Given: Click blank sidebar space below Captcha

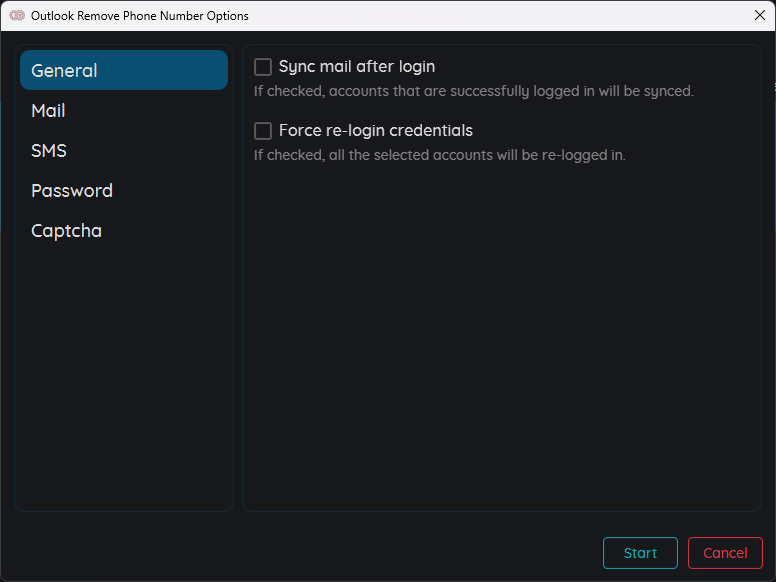Looking at the screenshot, I should click(124, 376).
